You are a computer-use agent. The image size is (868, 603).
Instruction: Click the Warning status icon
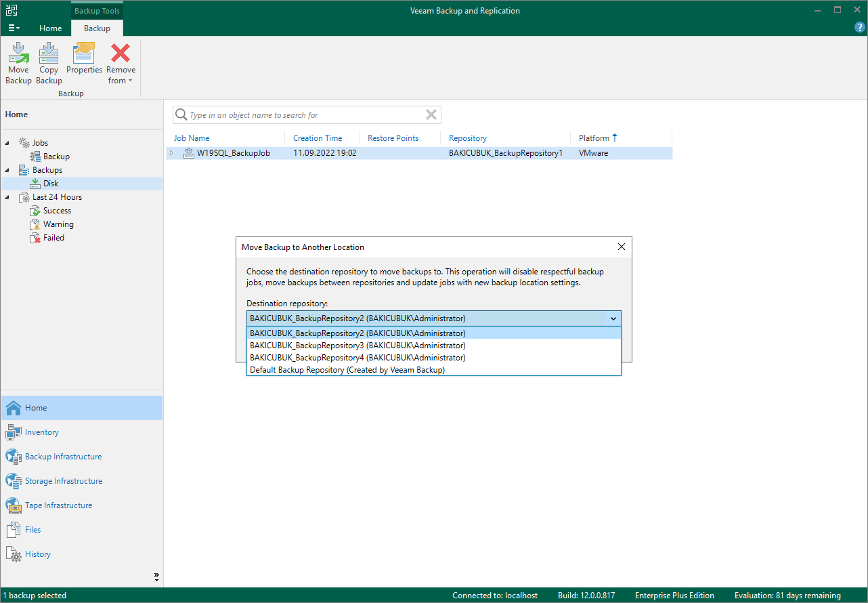click(35, 224)
